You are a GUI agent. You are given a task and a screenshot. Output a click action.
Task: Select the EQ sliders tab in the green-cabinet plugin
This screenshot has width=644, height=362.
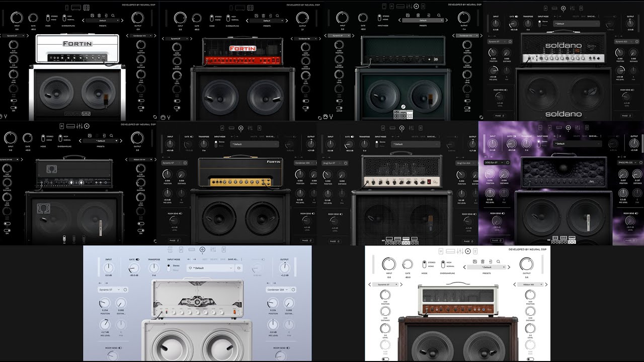pyautogui.click(x=409, y=6)
